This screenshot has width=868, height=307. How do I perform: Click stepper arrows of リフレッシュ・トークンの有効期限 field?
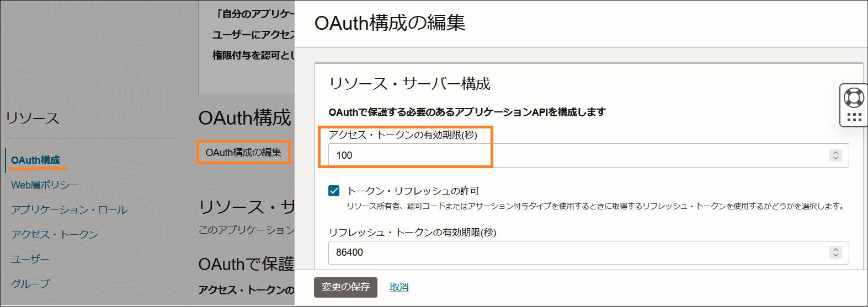[835, 252]
